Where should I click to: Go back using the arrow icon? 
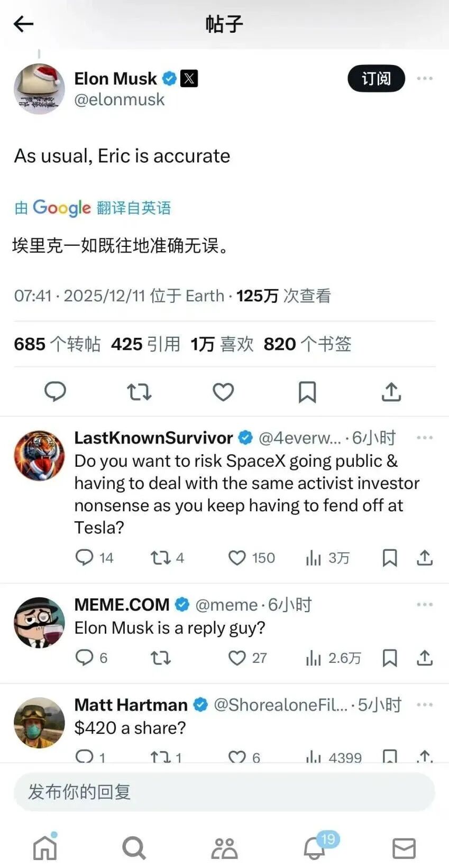(23, 24)
